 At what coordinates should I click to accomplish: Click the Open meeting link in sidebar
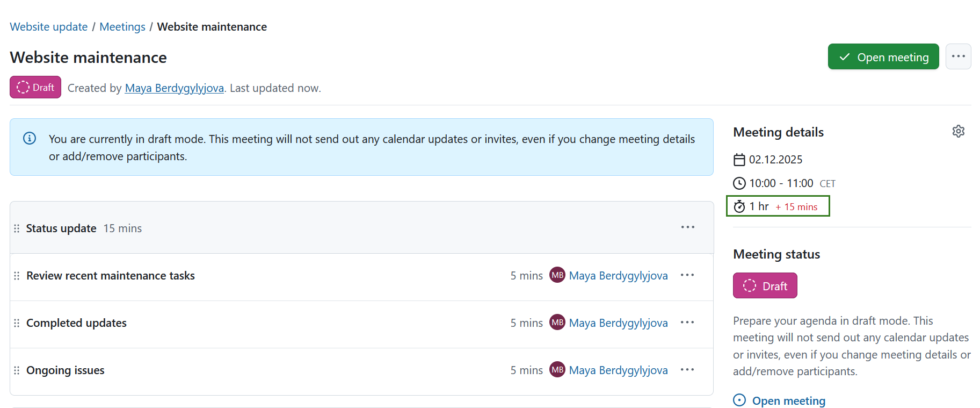(x=788, y=400)
